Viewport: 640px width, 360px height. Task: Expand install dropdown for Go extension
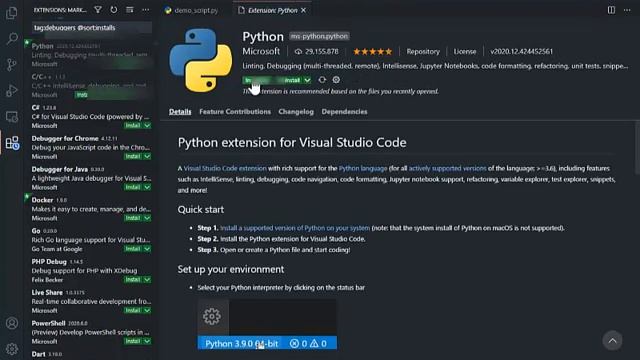pyautogui.click(x=147, y=249)
